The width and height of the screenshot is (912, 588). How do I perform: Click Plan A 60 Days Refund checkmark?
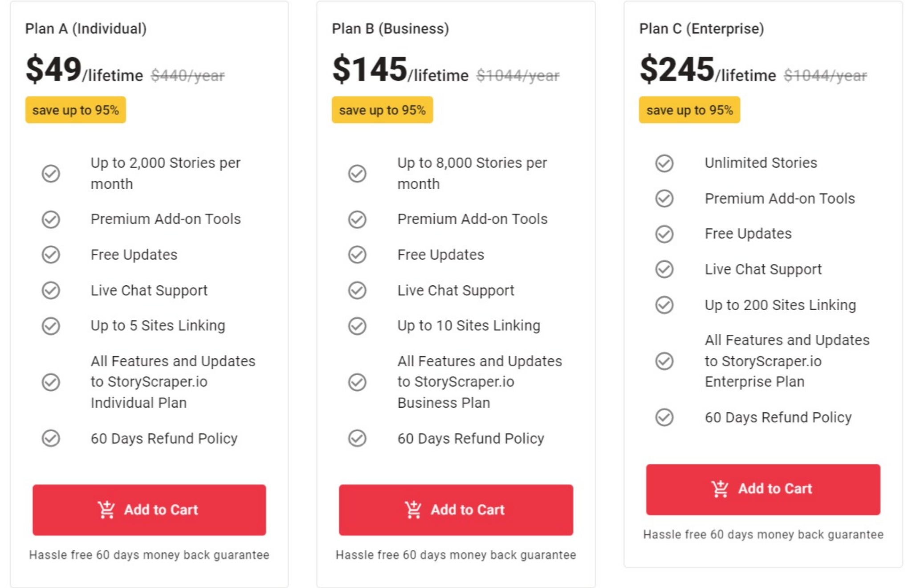click(x=51, y=438)
